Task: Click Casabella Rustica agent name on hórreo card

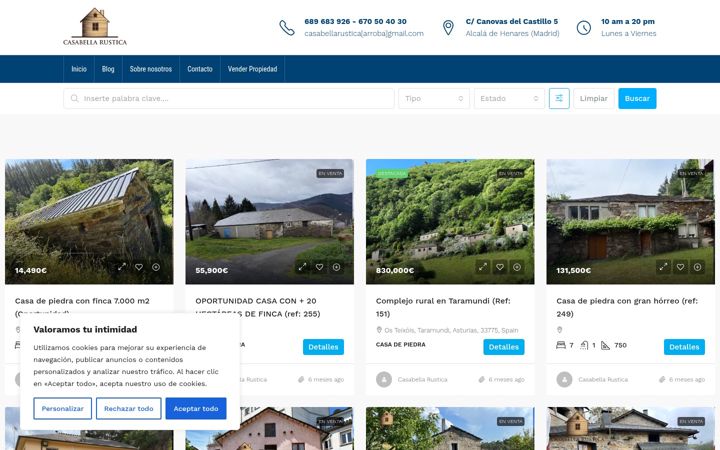Action: coord(603,379)
